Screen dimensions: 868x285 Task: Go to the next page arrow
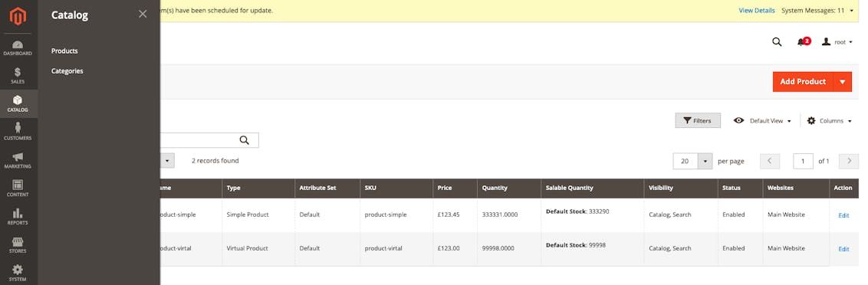tap(849, 161)
